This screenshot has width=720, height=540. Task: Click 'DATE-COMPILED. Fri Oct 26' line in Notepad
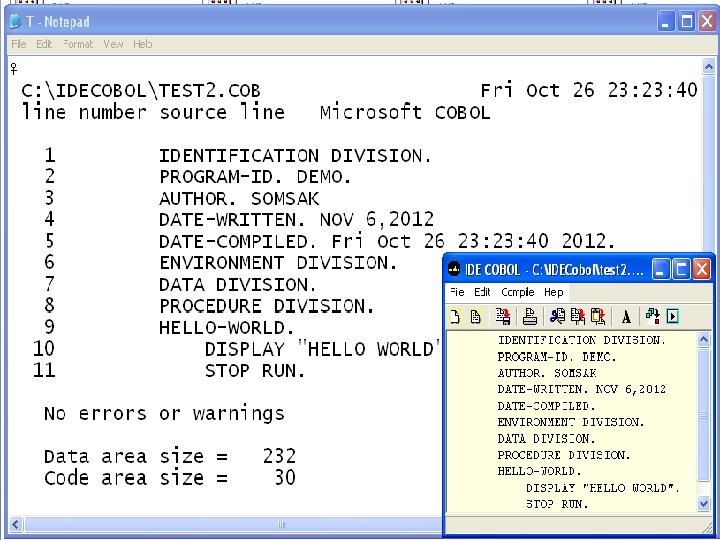pos(387,242)
